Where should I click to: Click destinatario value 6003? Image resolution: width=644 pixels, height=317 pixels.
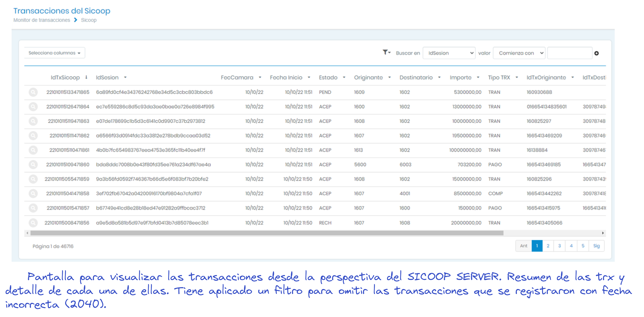[405, 165]
